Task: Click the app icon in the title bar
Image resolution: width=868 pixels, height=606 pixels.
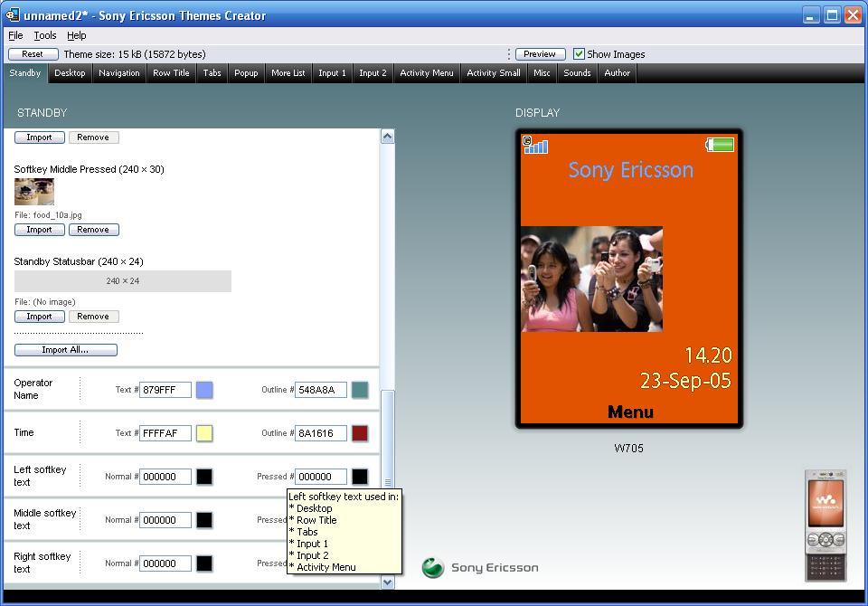Action: coord(12,15)
